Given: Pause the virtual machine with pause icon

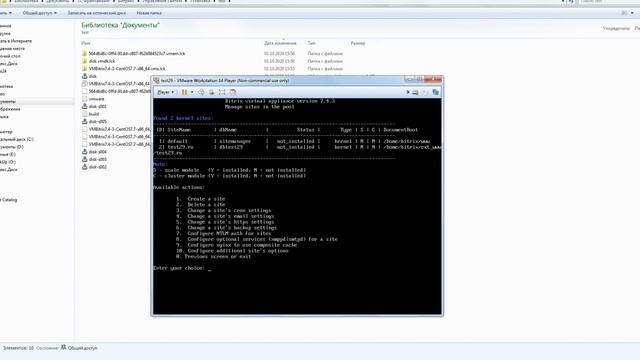Looking at the screenshot, I should pos(184,92).
